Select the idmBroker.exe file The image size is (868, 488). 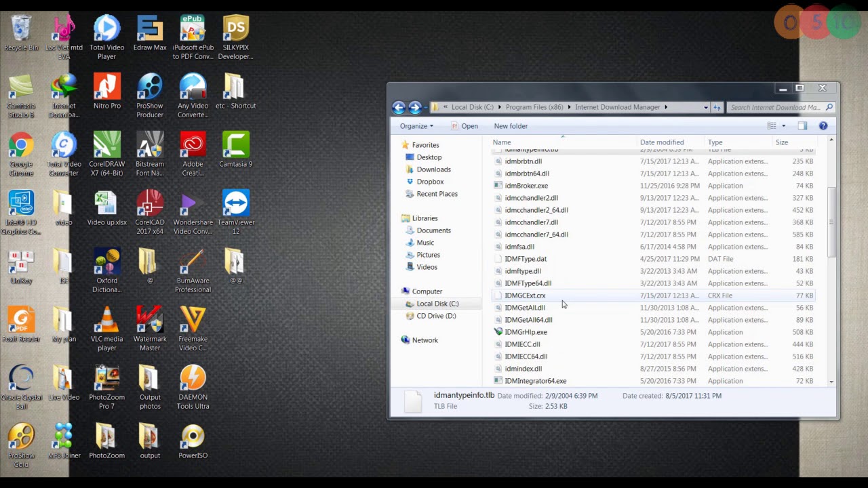(x=652, y=186)
